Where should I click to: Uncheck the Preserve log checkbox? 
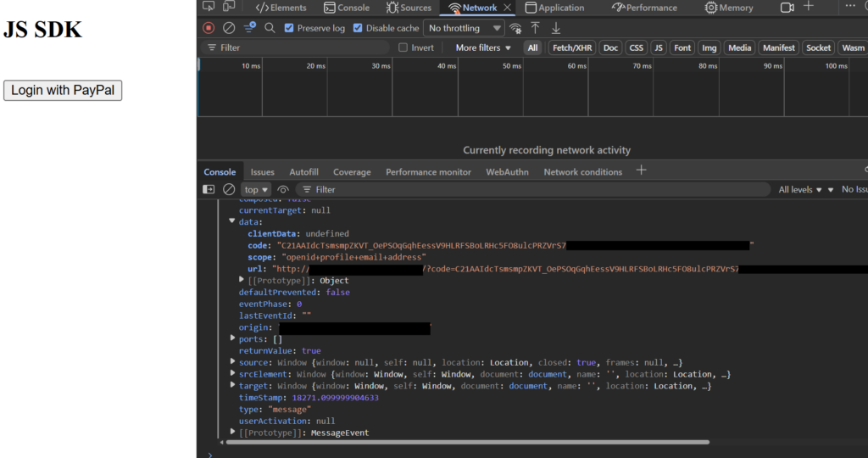coord(290,28)
